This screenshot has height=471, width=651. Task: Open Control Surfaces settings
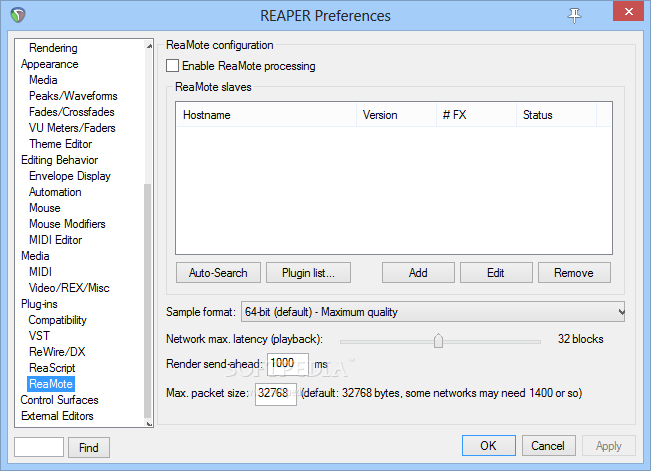[59, 400]
